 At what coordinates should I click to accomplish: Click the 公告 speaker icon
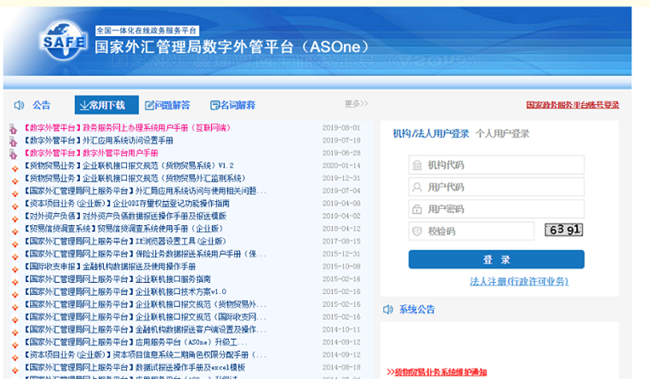tap(19, 105)
